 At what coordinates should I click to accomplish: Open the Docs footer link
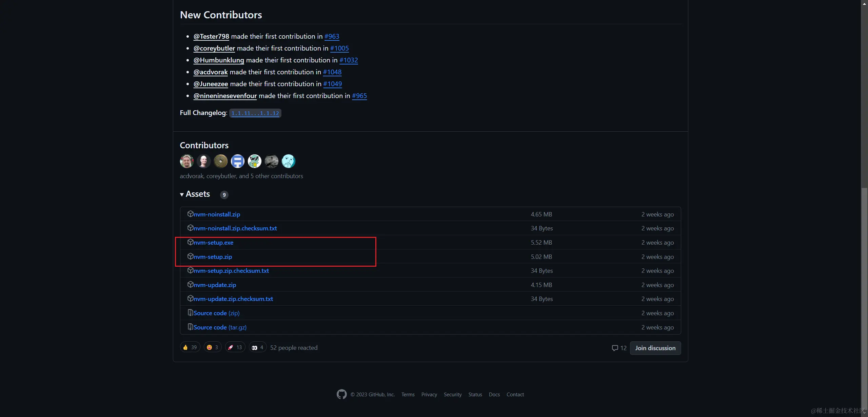click(x=494, y=395)
